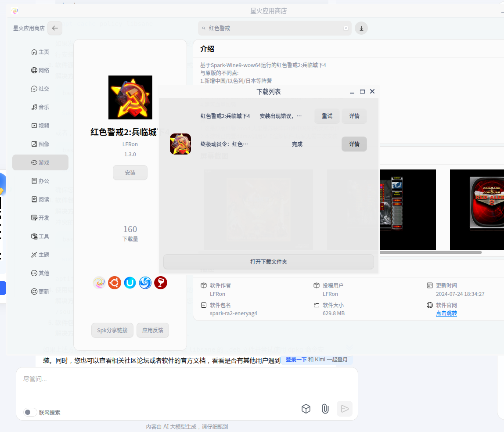
Task: Click the back arrow button in Spark Store
Action: 55,28
